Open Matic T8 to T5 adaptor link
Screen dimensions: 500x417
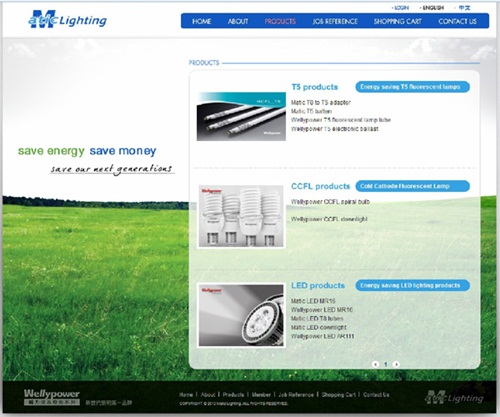[321, 102]
